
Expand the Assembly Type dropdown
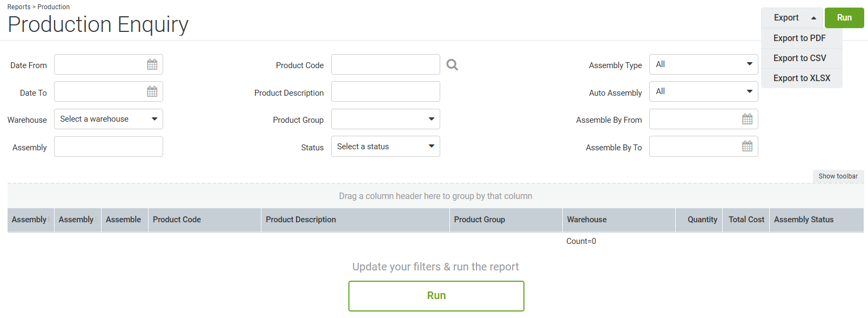point(703,64)
